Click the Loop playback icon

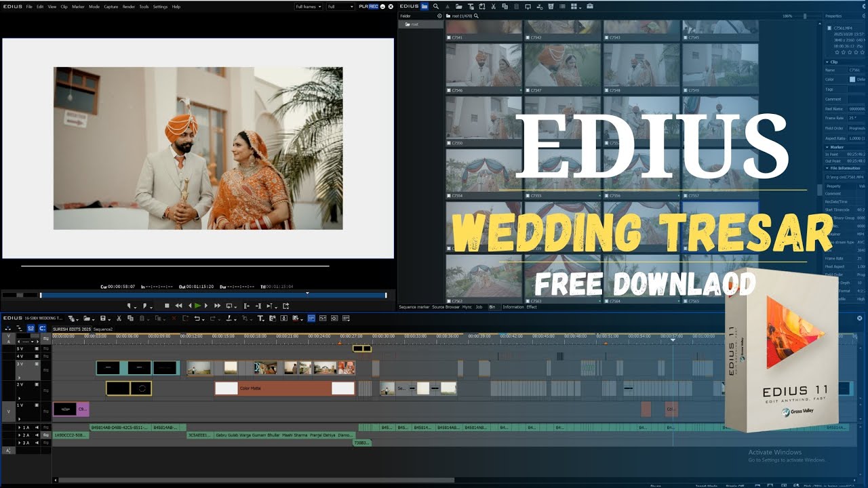pyautogui.click(x=230, y=306)
